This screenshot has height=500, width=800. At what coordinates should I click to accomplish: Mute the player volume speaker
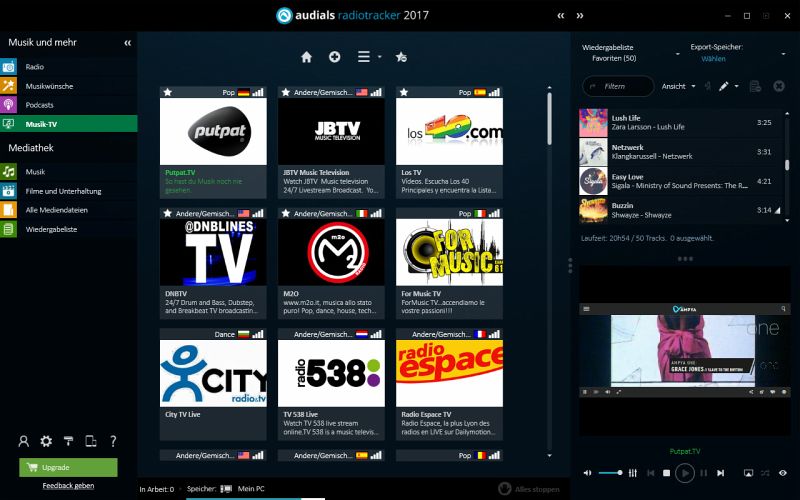[x=588, y=473]
